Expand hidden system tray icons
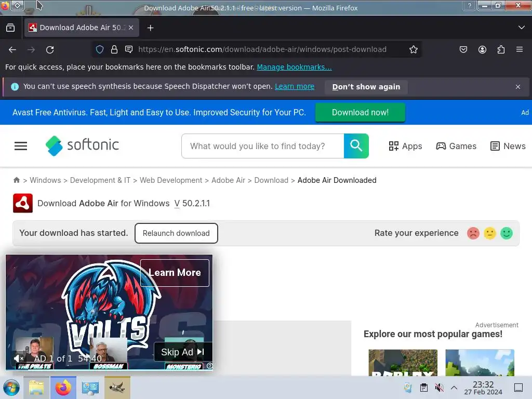532x399 pixels. 454,388
